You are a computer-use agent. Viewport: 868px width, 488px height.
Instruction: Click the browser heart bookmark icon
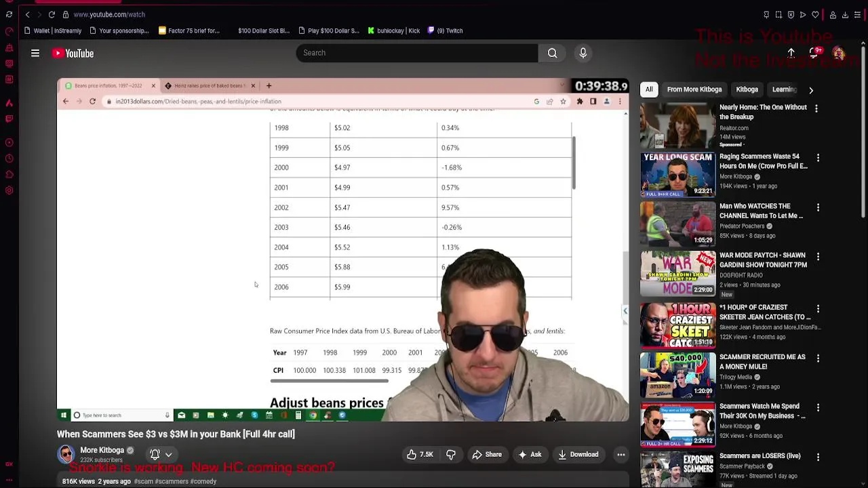[815, 14]
